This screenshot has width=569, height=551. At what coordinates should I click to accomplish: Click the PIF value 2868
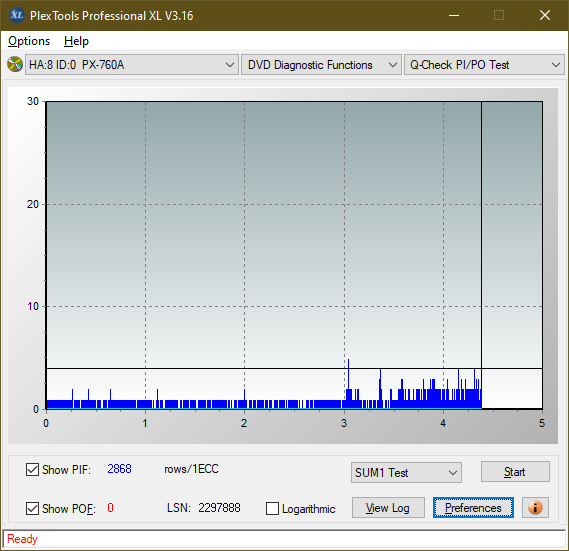pyautogui.click(x=119, y=469)
